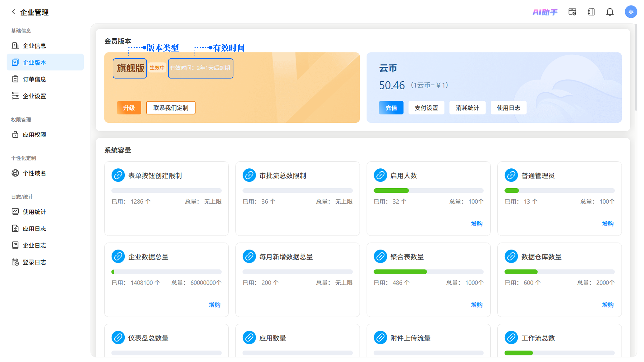
Task: Click the 表单按钮创建限制 card icon
Action: tap(118, 175)
